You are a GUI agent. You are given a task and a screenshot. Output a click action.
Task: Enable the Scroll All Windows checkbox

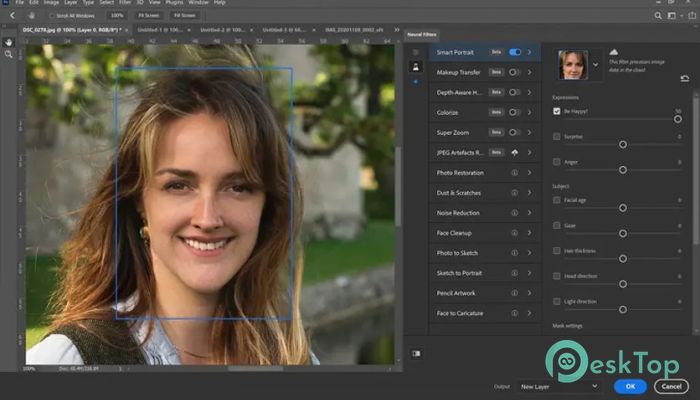click(x=52, y=16)
